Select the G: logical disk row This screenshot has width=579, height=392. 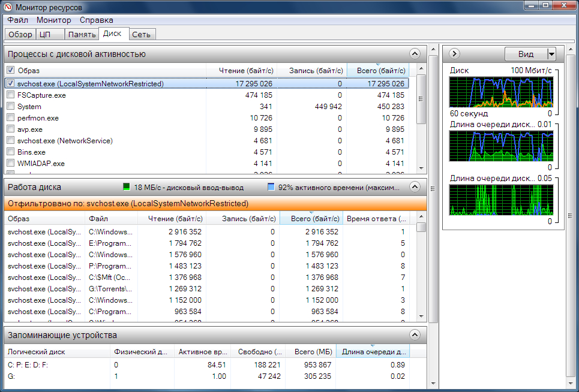tap(208, 376)
